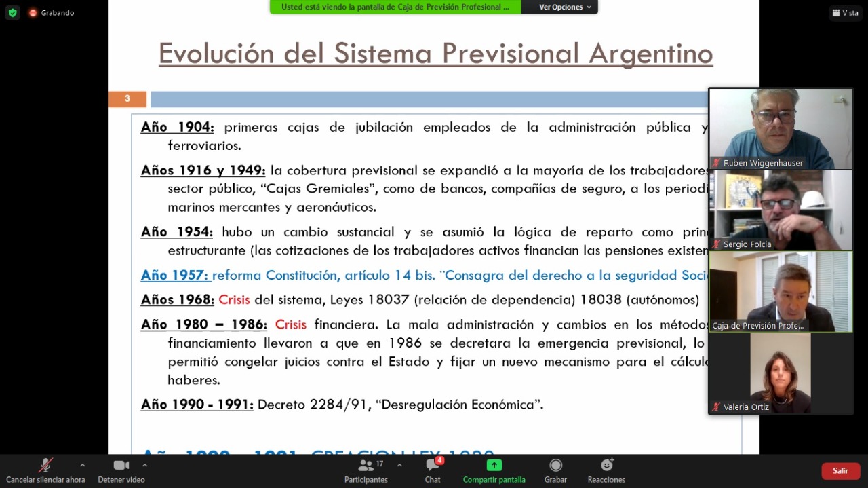
Task: Click the Año 1990 - 1991: heading
Action: (x=197, y=405)
